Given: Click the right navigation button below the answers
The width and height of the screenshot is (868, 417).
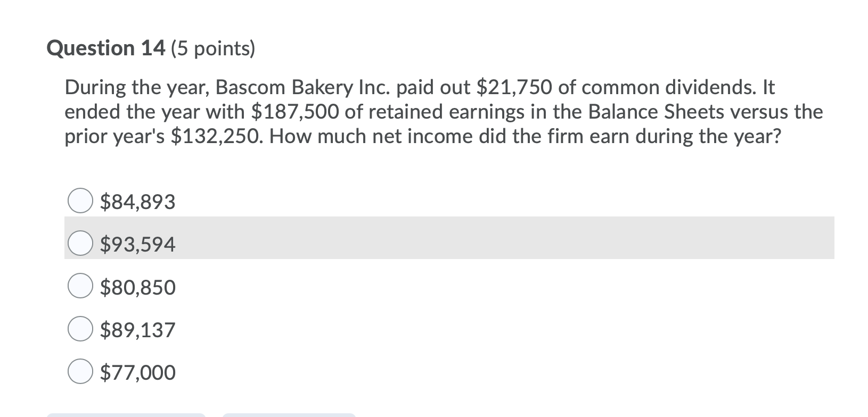Looking at the screenshot, I should 290,414.
